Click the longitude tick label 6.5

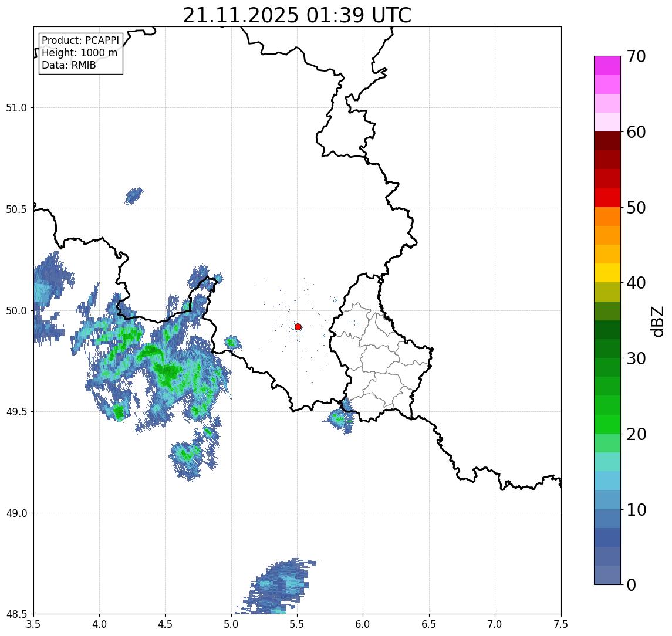pos(429,624)
